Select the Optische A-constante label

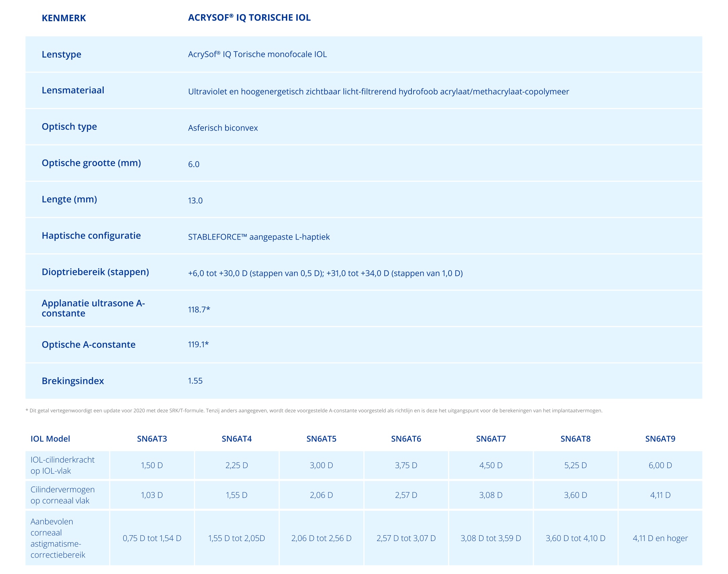(x=89, y=345)
